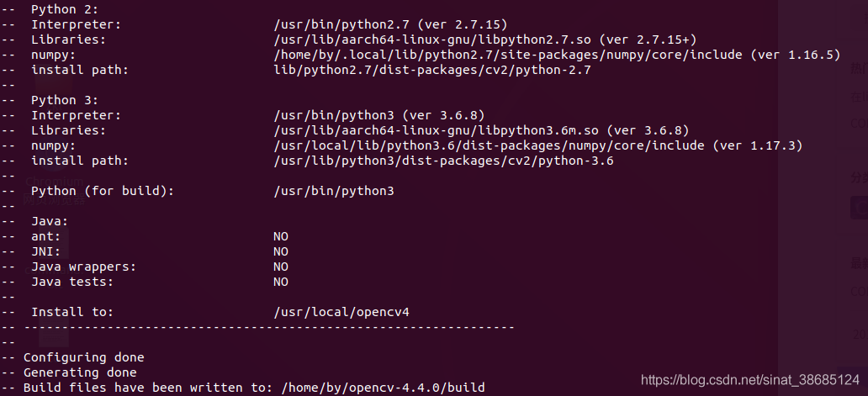
Task: Click the faint Chromium desktop icon label
Action: [54, 182]
